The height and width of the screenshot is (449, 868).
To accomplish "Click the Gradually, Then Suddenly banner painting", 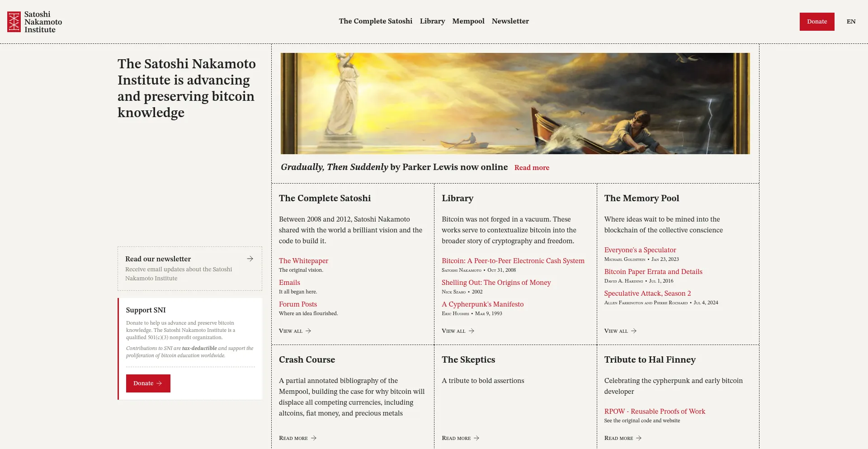I will click(515, 104).
